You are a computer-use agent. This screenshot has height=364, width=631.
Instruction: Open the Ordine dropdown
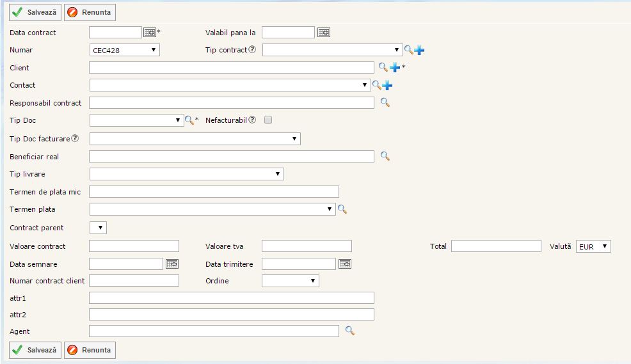290,281
